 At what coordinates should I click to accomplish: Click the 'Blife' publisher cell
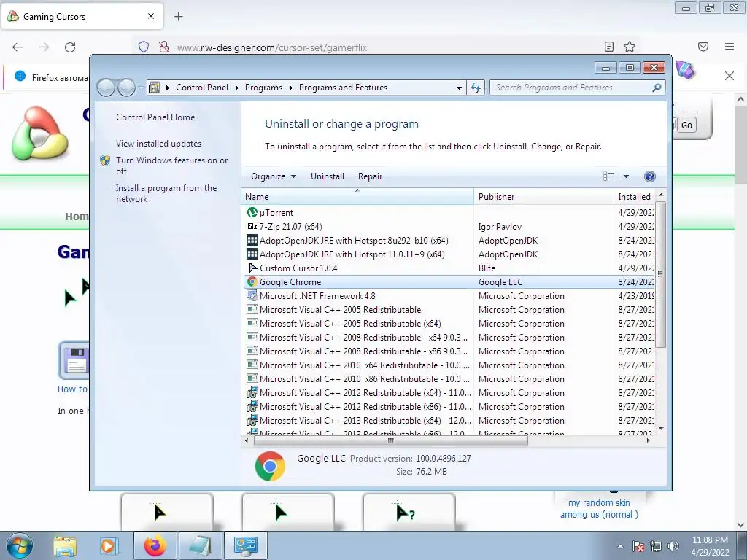pos(487,268)
